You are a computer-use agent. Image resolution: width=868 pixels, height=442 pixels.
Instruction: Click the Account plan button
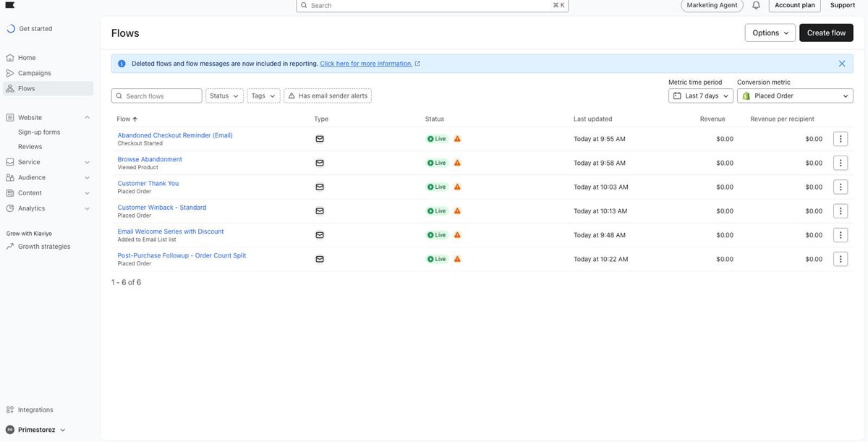pos(794,5)
